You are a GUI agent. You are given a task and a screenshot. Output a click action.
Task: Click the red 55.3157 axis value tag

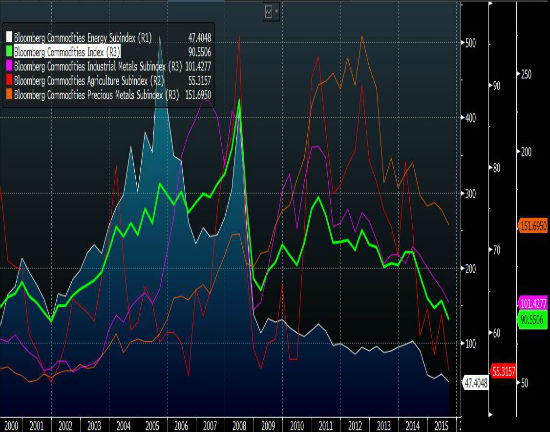tap(503, 371)
